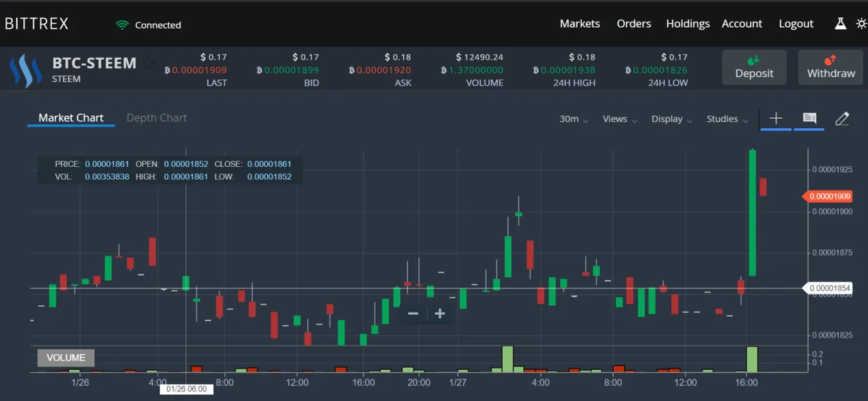Zoom in chart with plus button

[x=439, y=313]
